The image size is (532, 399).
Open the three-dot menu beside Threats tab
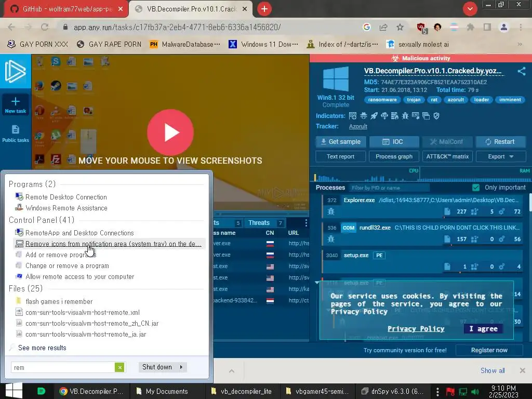(306, 222)
